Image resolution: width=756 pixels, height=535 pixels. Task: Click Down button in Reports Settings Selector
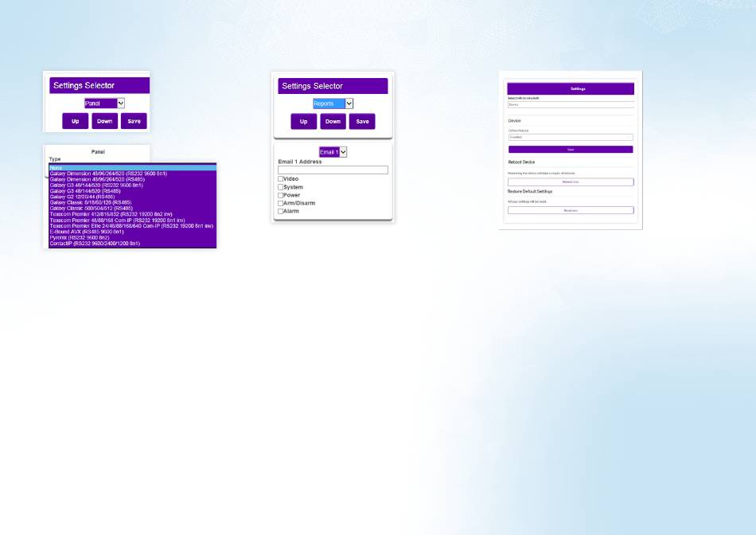click(x=333, y=122)
